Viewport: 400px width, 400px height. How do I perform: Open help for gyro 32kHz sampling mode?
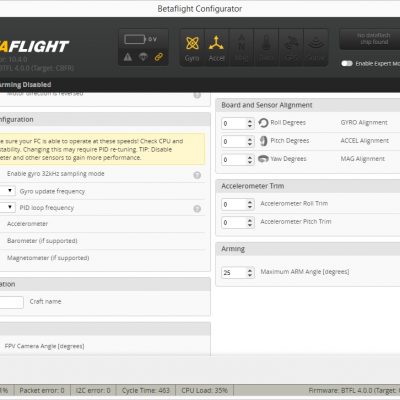(x=197, y=175)
